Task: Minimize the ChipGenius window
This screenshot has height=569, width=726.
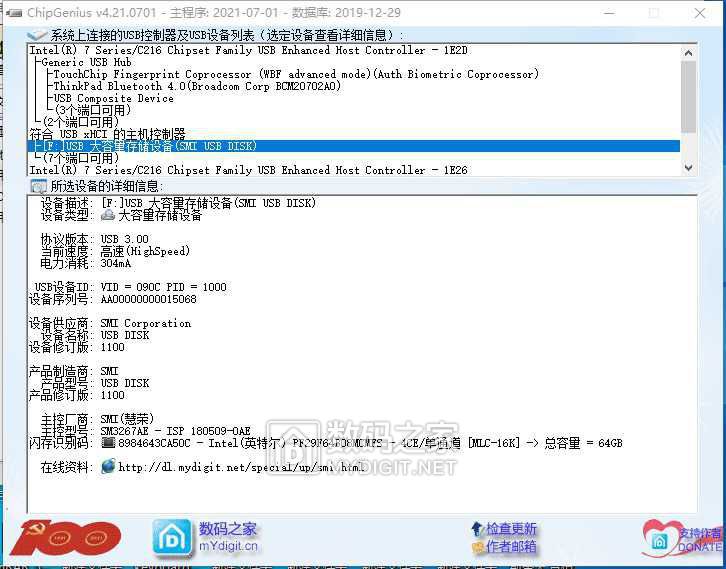Action: (609, 13)
